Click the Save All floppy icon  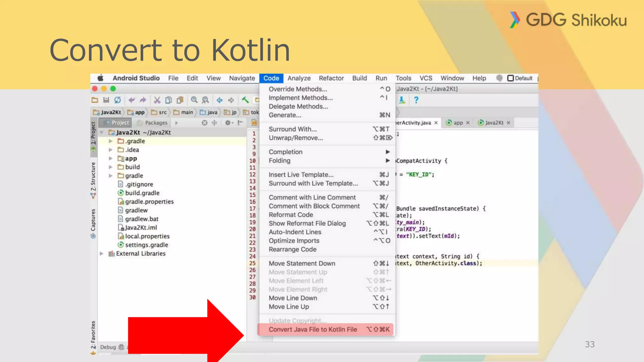pos(106,100)
